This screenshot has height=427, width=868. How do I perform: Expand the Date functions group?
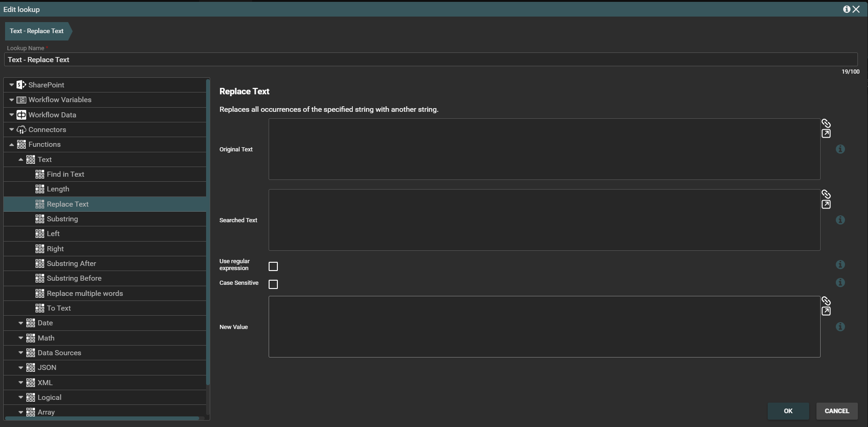coord(21,323)
